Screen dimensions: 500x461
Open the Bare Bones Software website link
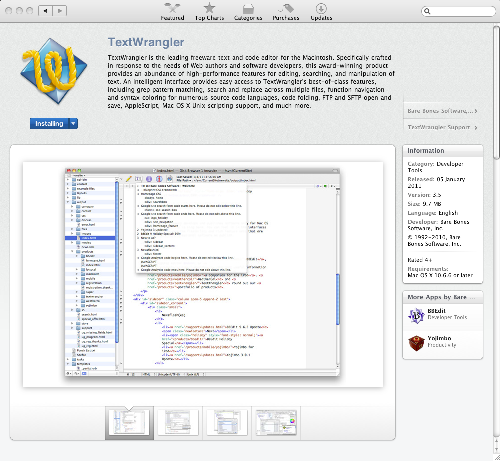(442, 111)
